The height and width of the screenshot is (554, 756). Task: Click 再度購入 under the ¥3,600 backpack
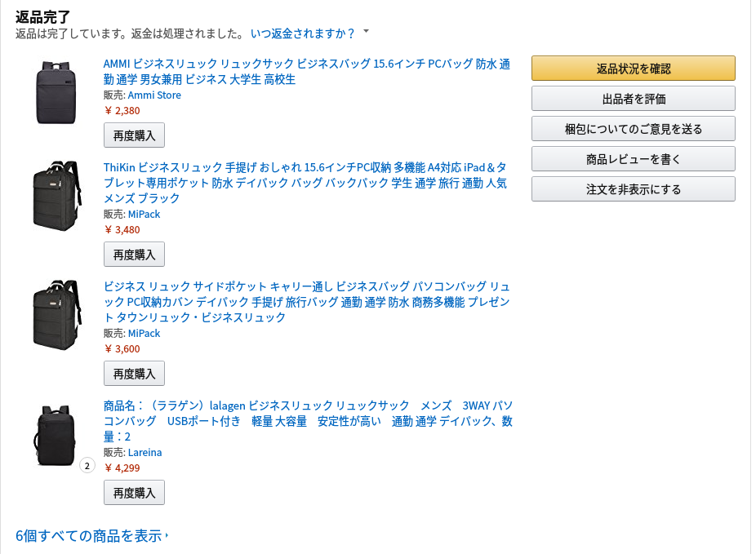[134, 374]
